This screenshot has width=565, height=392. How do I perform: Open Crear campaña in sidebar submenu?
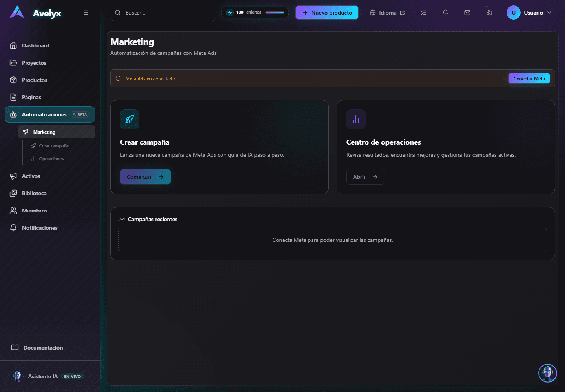click(x=54, y=146)
